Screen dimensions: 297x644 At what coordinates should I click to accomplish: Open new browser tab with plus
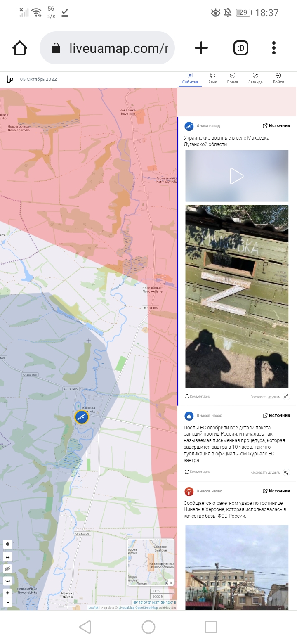(201, 48)
